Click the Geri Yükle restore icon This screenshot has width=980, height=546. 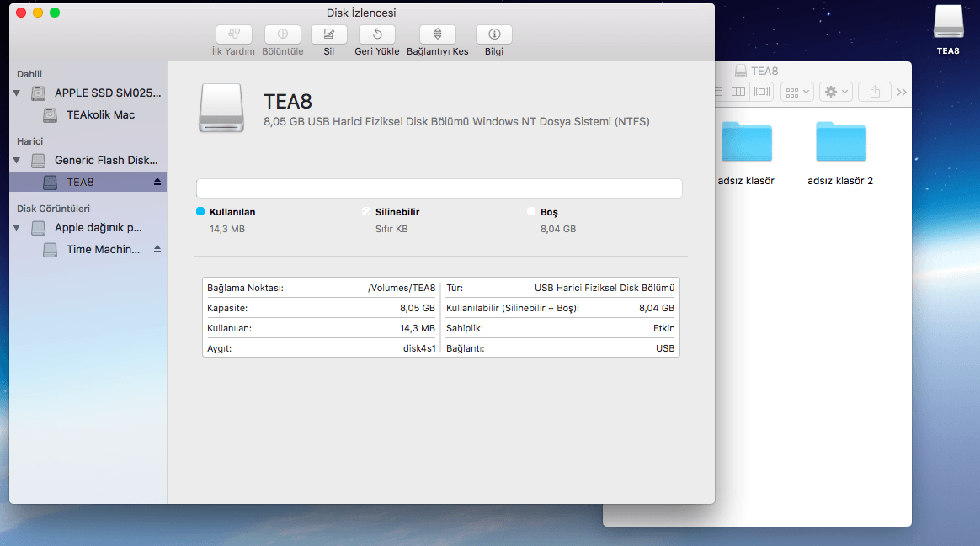[x=377, y=34]
